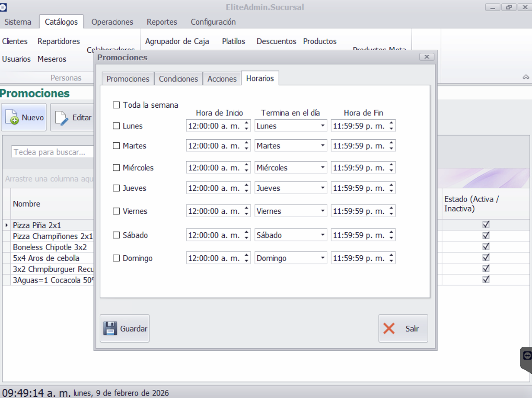Viewport: 532px width, 398px height.
Task: Increase the Jueves Hora de Inicio spinner
Action: coord(246,186)
